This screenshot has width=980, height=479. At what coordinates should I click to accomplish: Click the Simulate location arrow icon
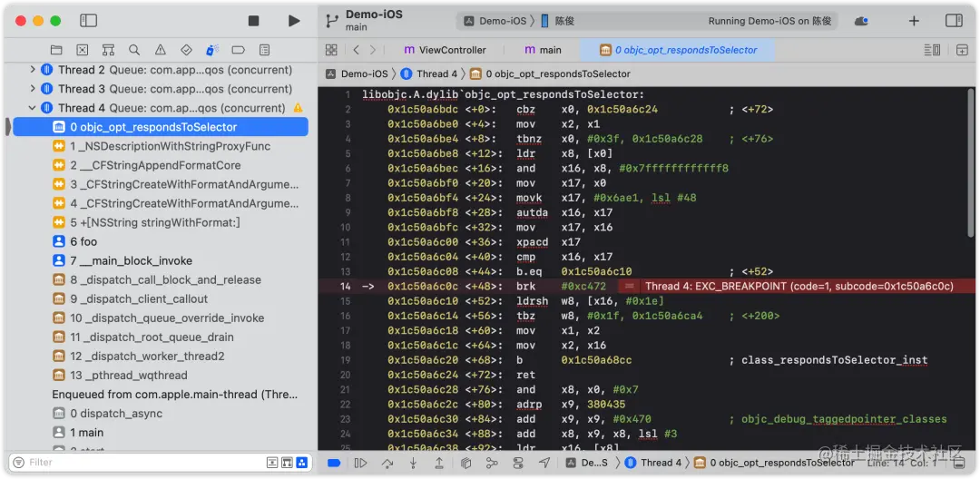click(x=544, y=463)
